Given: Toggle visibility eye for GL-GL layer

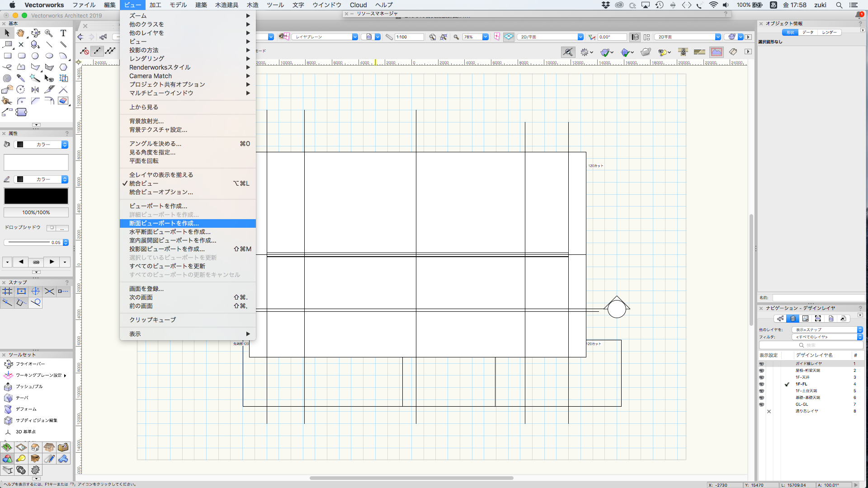Looking at the screenshot, I should (761, 404).
